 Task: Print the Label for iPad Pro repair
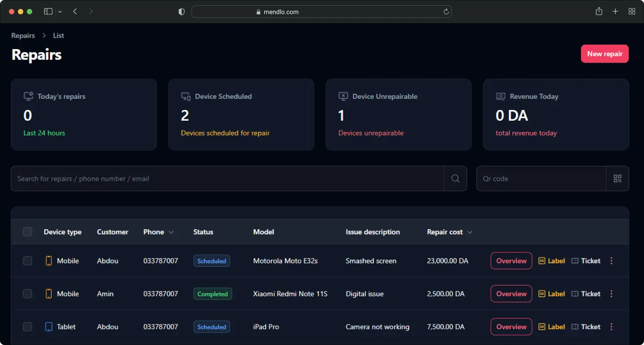coord(551,327)
